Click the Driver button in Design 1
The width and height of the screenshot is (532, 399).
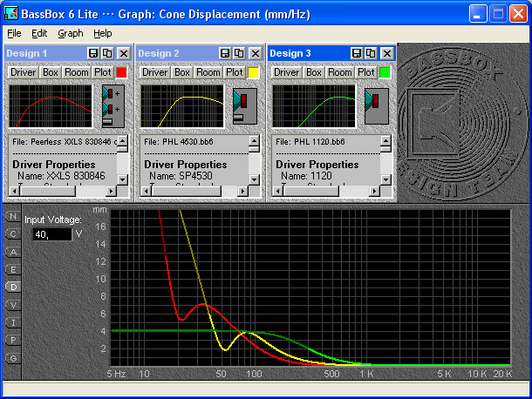click(x=23, y=72)
